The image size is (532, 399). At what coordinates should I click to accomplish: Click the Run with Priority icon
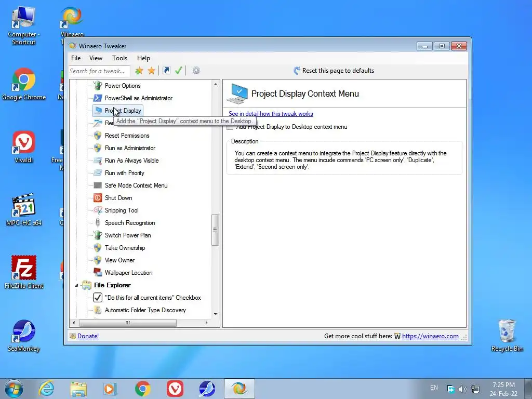[98, 172]
